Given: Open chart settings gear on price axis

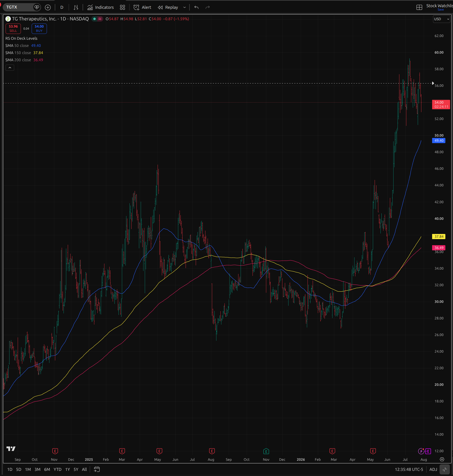Looking at the screenshot, I should tap(442, 459).
